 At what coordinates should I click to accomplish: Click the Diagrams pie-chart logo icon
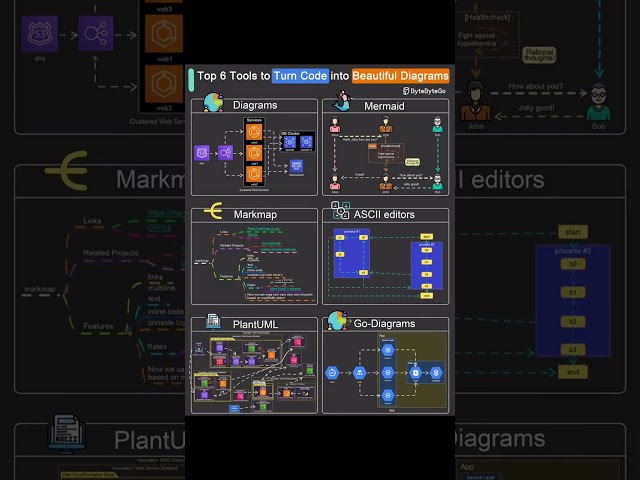[x=213, y=102]
